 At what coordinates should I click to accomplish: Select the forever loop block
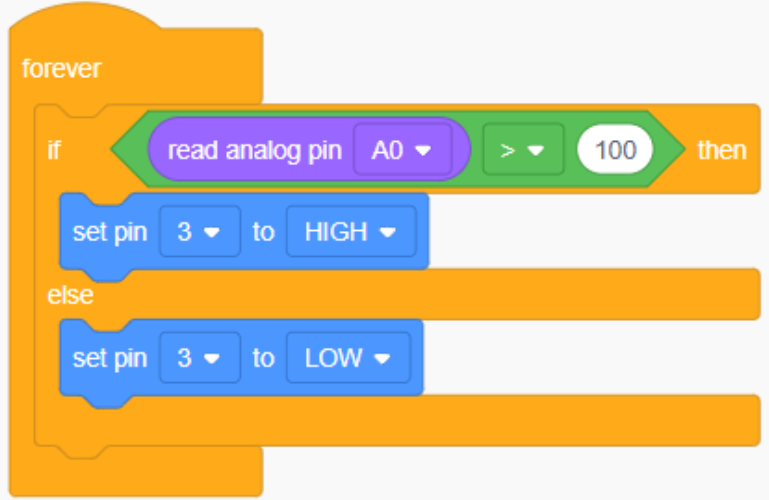pos(61,69)
